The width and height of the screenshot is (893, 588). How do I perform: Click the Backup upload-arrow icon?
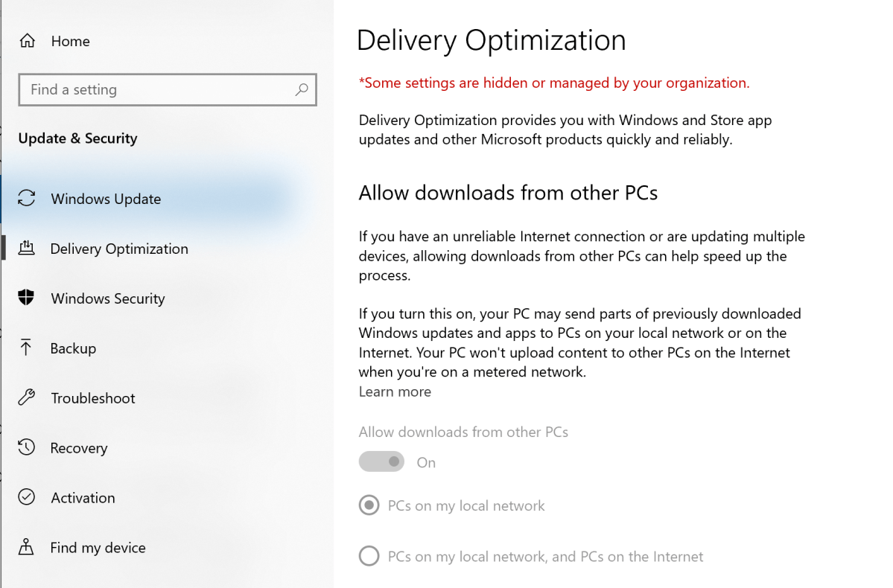pos(28,348)
